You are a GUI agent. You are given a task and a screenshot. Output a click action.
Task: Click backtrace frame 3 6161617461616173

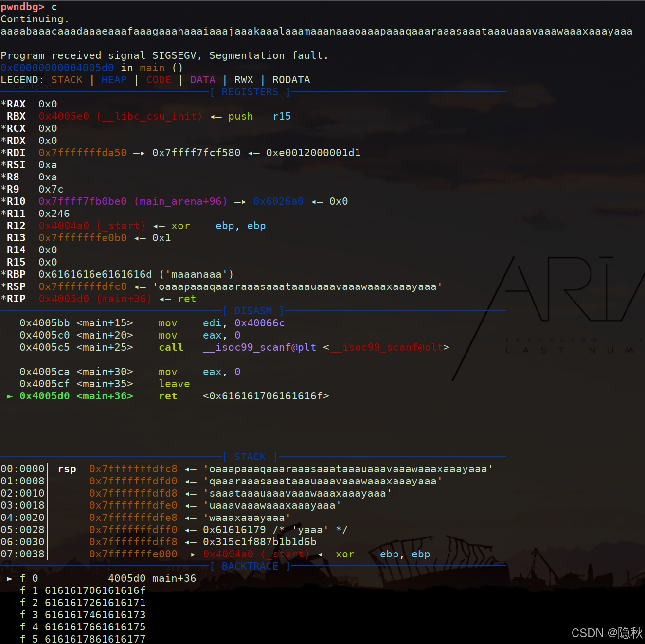pyautogui.click(x=83, y=615)
